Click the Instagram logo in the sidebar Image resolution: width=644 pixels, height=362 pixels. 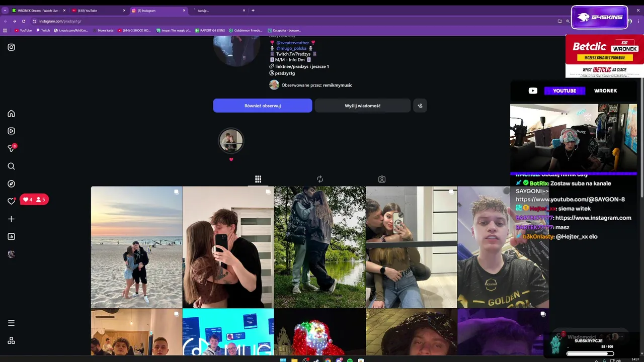pos(11,47)
